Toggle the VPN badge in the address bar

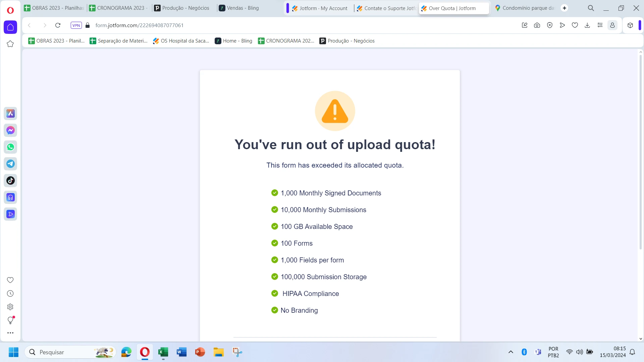(x=76, y=25)
